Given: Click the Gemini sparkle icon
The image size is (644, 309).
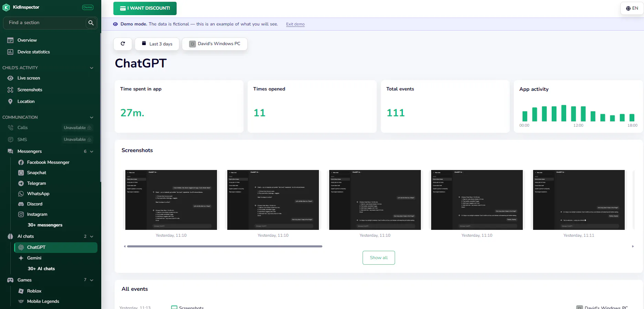Looking at the screenshot, I should click(21, 258).
